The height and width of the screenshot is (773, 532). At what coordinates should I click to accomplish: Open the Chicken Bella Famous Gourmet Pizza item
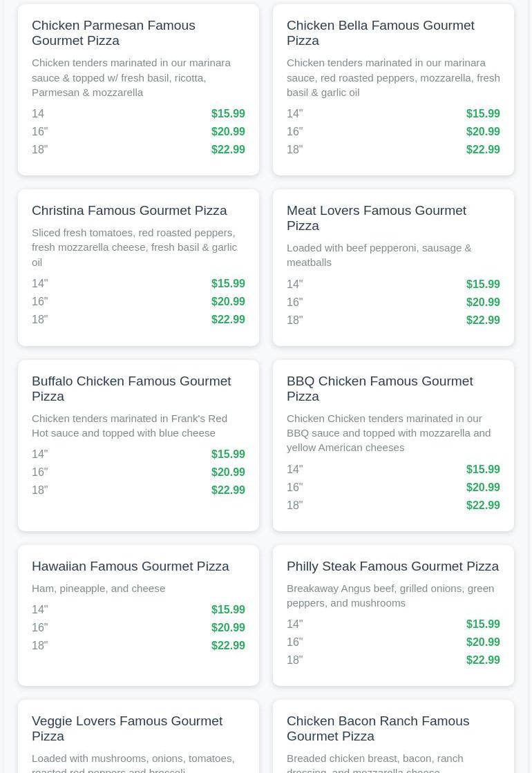pos(380,32)
